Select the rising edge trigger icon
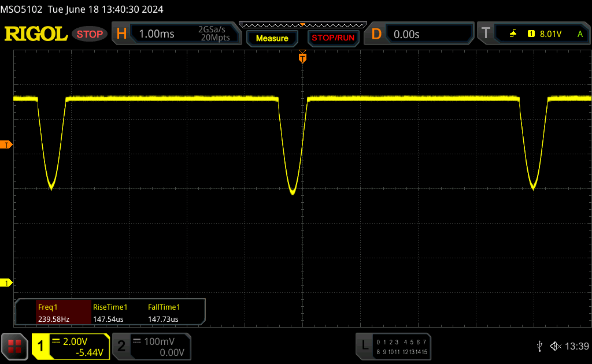 click(513, 34)
